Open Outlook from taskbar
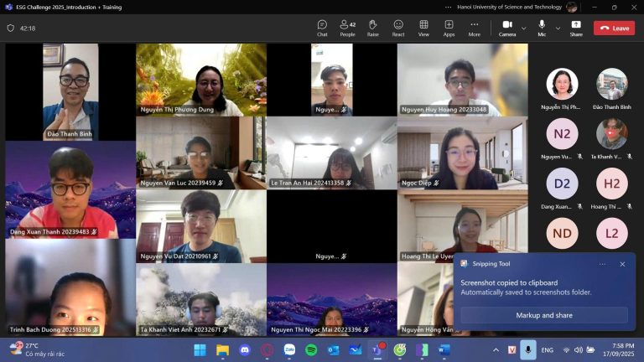The height and width of the screenshot is (362, 644). pos(334,350)
